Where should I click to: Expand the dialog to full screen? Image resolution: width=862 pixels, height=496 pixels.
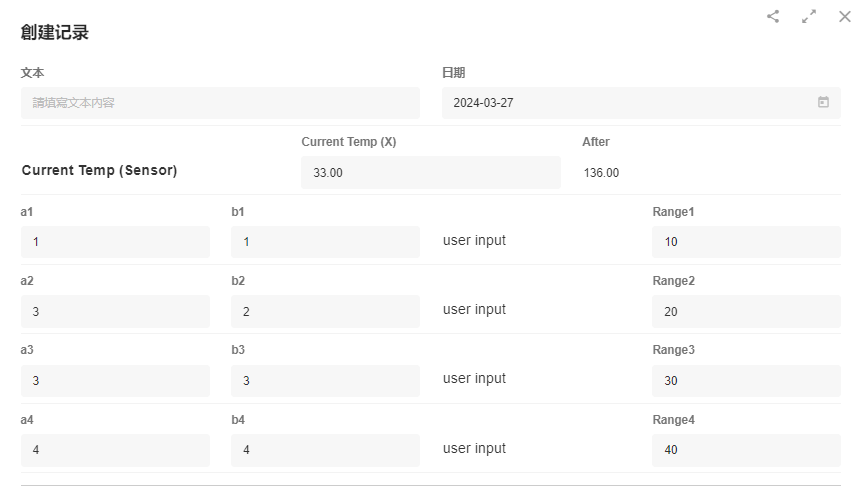(x=809, y=16)
